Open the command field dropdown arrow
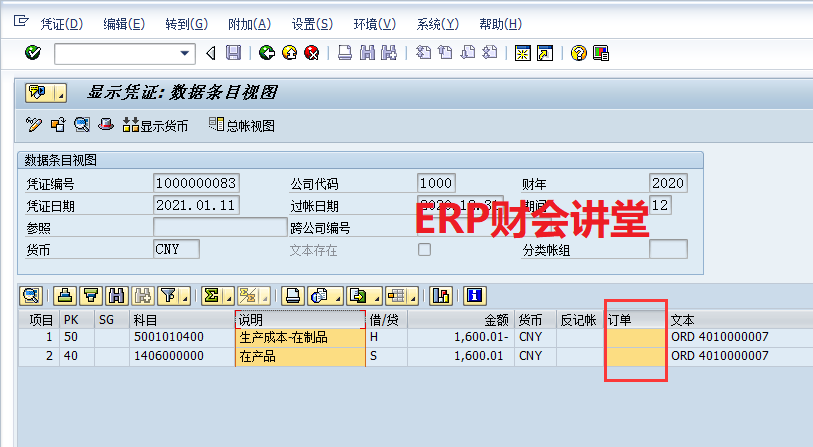Image resolution: width=813 pixels, height=447 pixels. coord(185,53)
